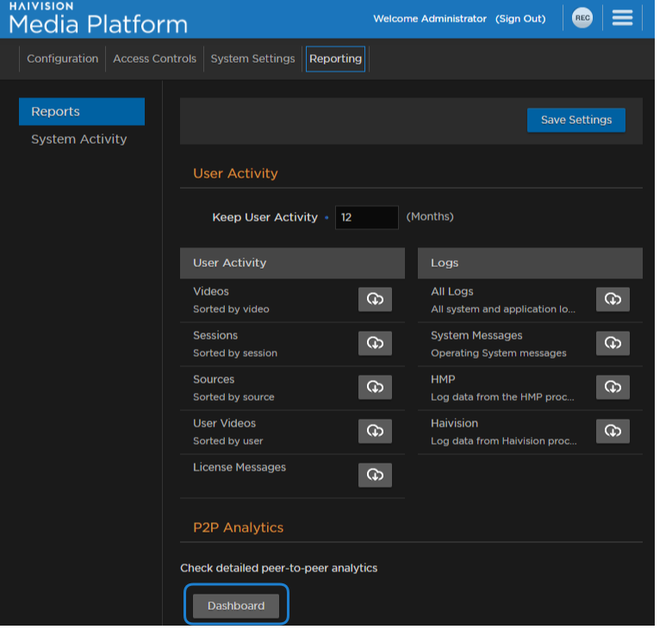Open the Access Controls tab

coord(155,59)
